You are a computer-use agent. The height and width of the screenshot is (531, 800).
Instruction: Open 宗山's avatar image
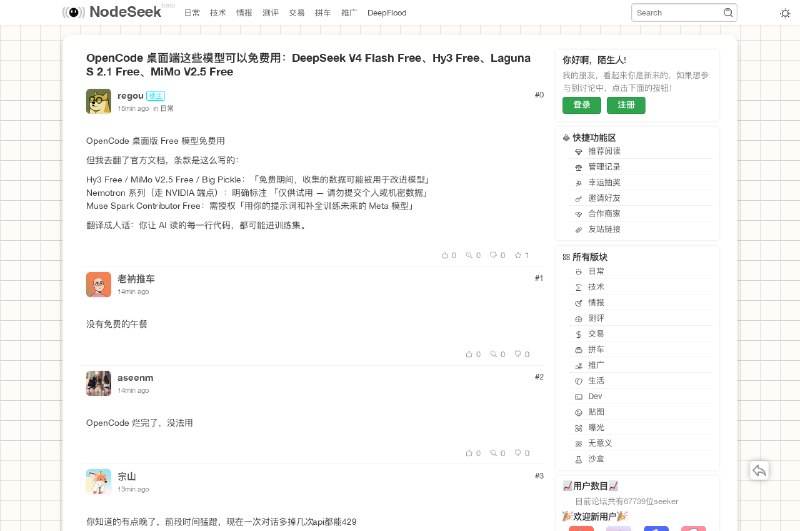tap(98, 482)
